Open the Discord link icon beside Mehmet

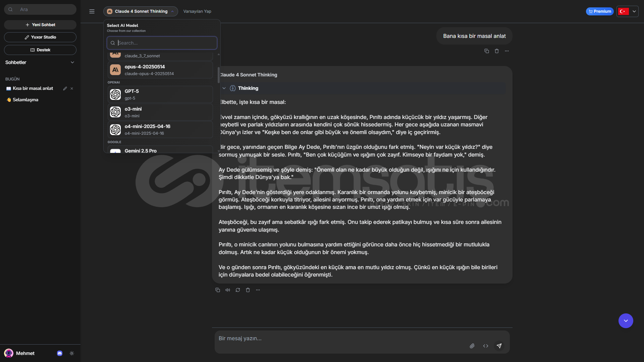click(60, 353)
